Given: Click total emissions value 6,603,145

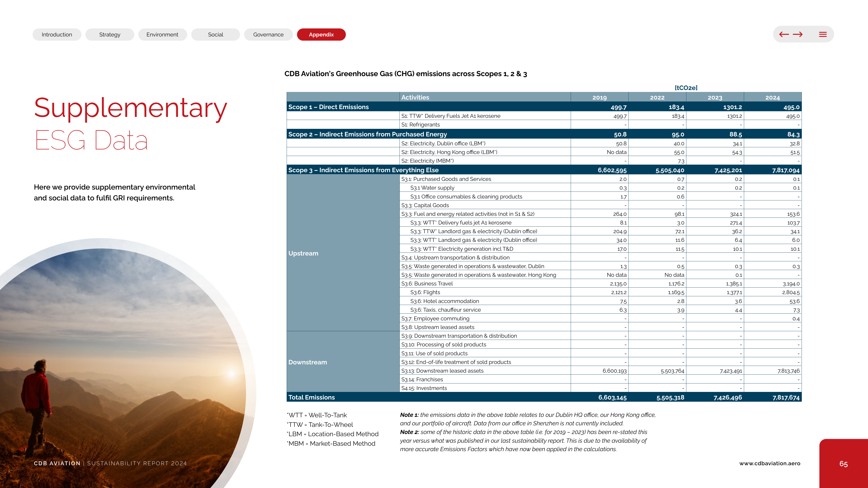Looking at the screenshot, I should point(612,398).
